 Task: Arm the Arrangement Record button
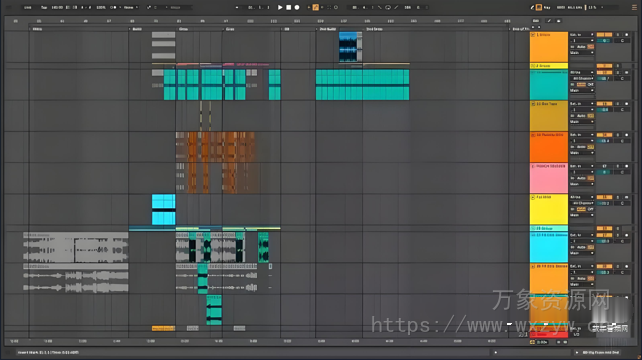(297, 7)
